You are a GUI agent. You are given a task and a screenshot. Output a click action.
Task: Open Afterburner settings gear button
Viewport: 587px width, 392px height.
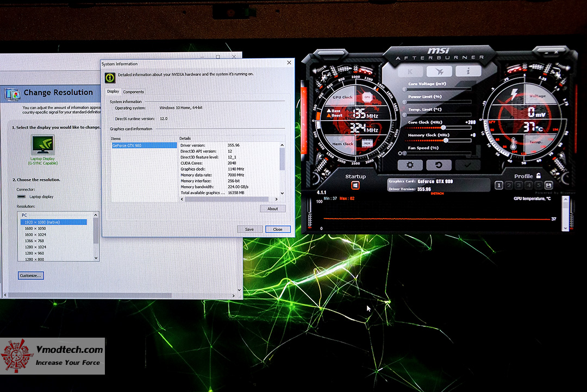point(410,165)
